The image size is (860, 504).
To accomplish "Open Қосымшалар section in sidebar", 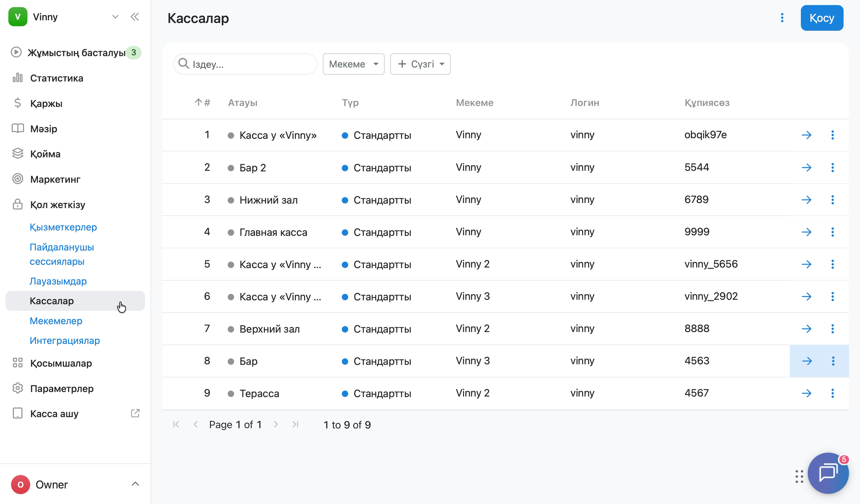I will point(61,363).
